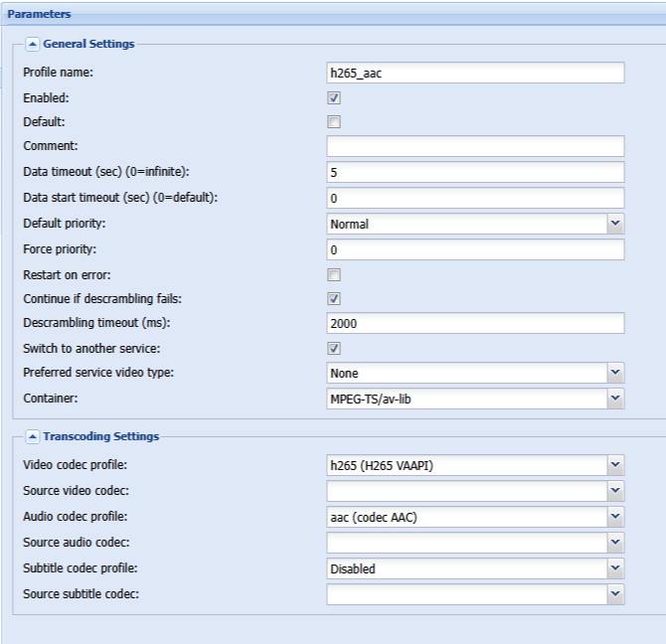The width and height of the screenshot is (666, 644).
Task: Open the Default priority dropdown arrow
Action: click(615, 224)
